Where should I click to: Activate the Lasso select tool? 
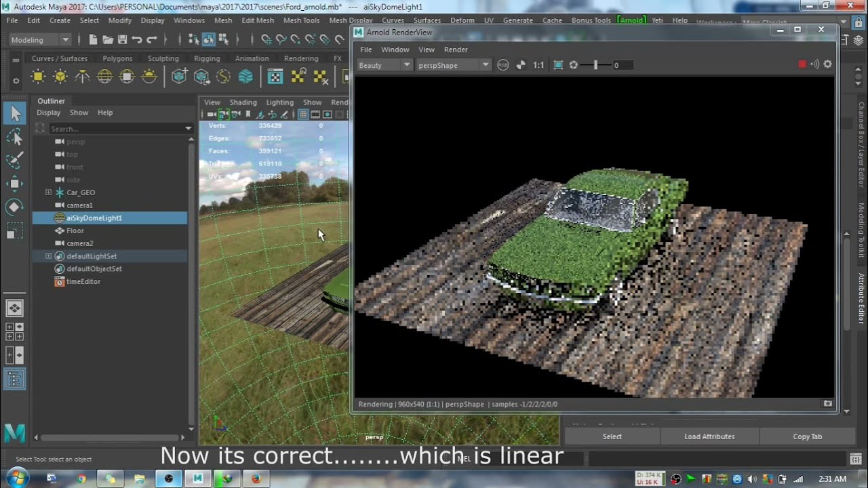15,138
